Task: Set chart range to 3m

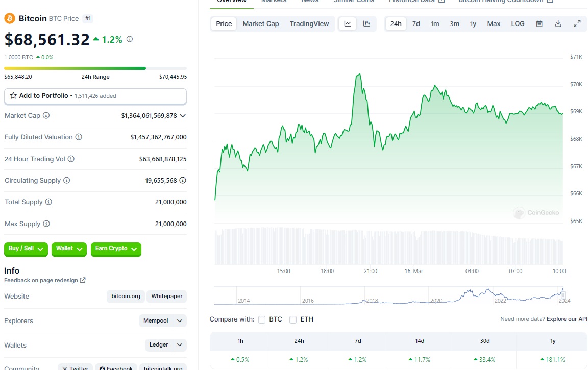Action: click(x=454, y=23)
